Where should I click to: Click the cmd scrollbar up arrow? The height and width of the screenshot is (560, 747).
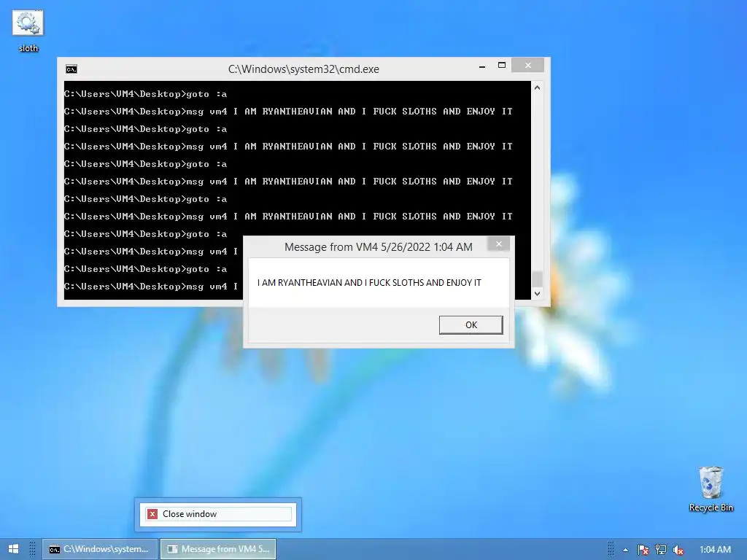click(x=537, y=87)
